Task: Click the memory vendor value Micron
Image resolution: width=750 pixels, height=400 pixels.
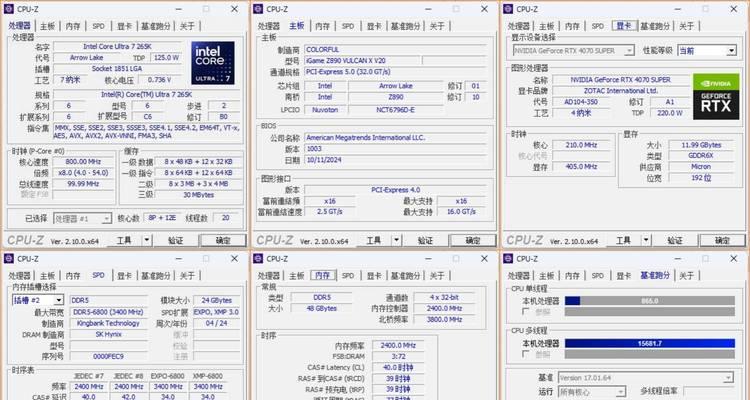Action: tap(701, 167)
